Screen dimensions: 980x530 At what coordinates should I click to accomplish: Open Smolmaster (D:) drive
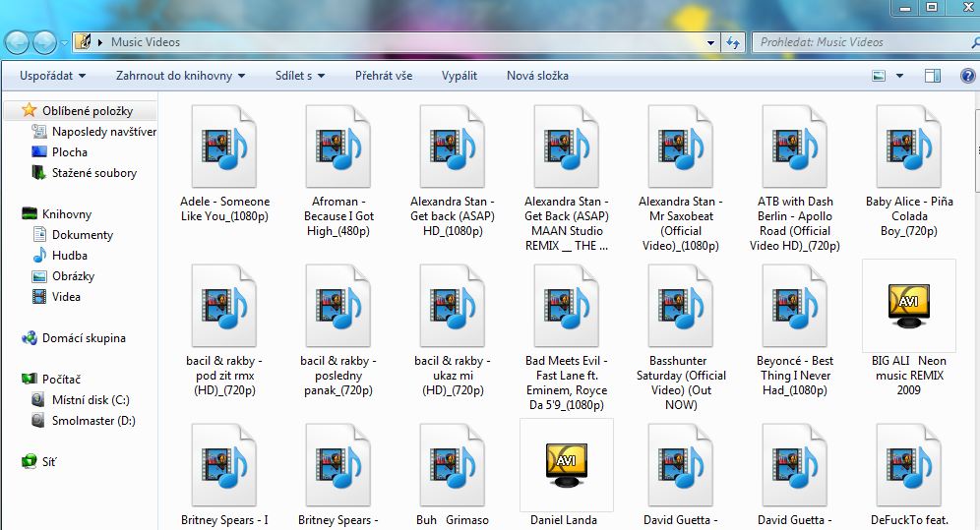tap(84, 420)
